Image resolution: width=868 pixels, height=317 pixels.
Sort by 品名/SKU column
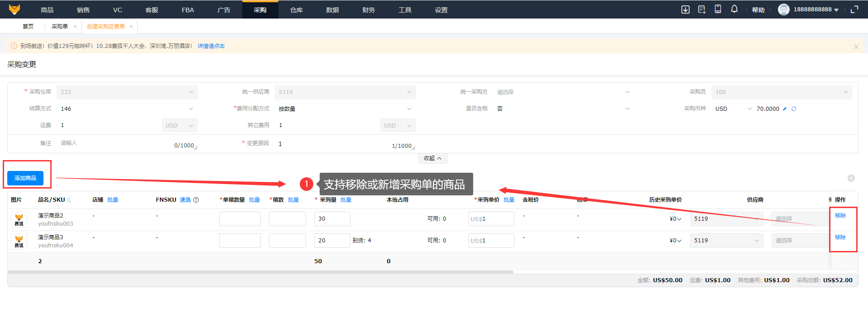point(69,200)
